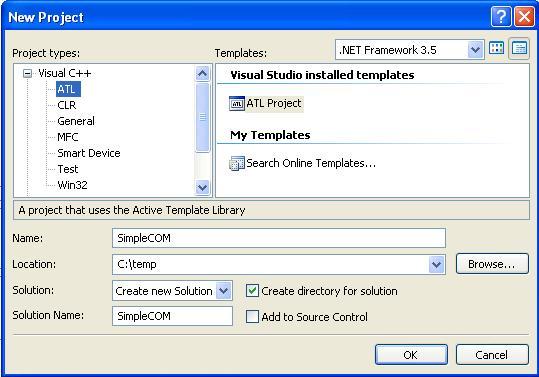The height and width of the screenshot is (377, 539).
Task: Confirm with the OK button
Action: coord(411,355)
